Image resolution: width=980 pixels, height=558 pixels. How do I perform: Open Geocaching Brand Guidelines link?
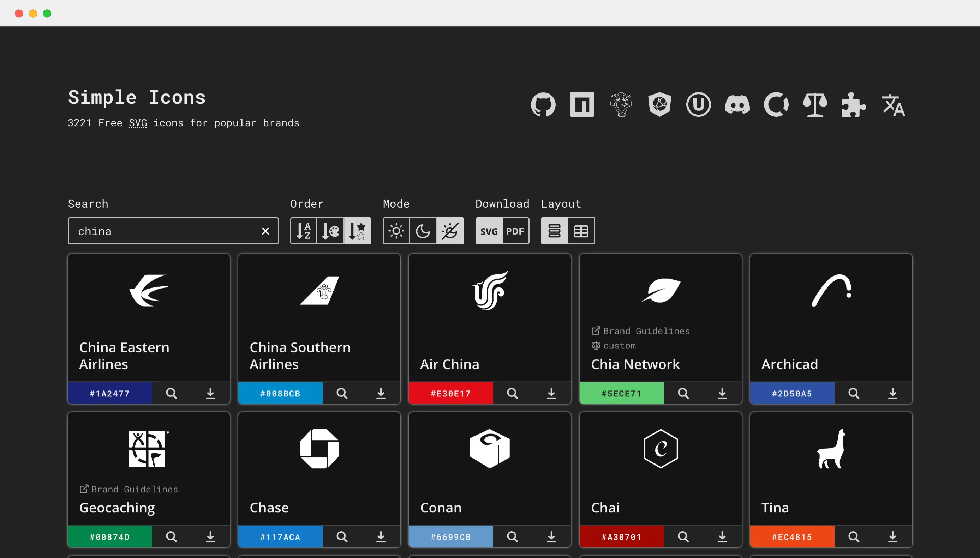click(129, 489)
